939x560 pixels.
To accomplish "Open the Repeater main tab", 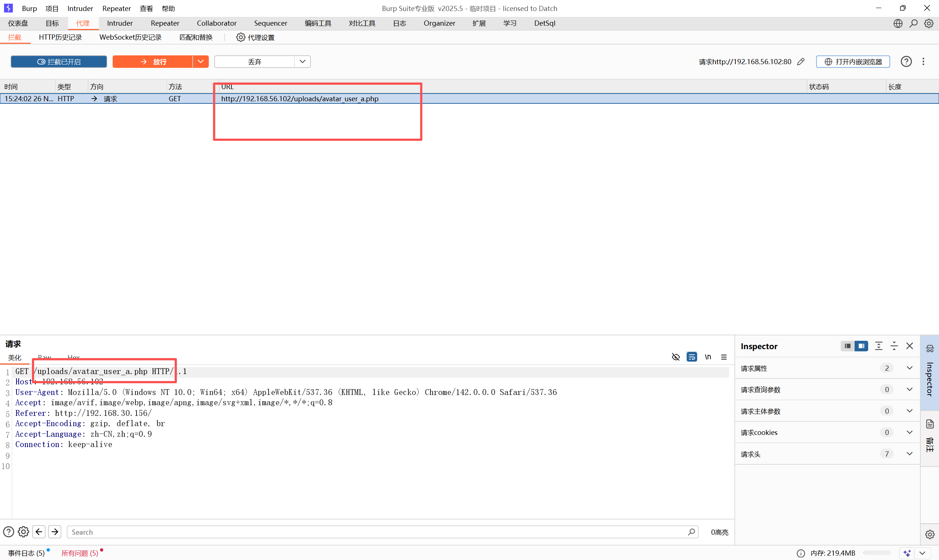I will click(x=165, y=23).
